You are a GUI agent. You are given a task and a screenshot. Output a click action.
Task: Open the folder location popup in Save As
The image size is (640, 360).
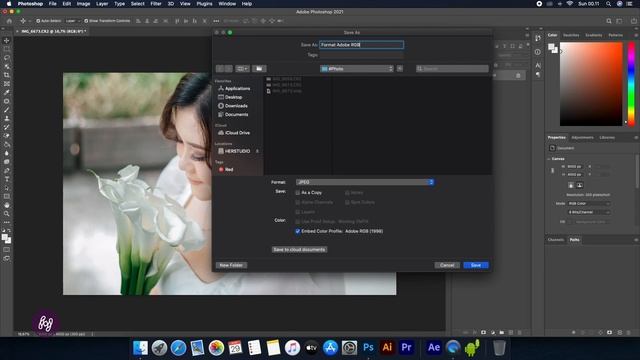(357, 69)
